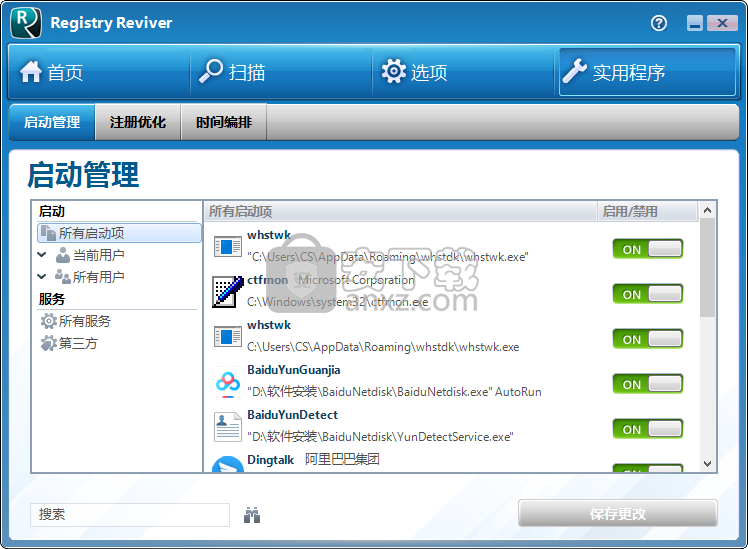748x549 pixels.
Task: Click the 所有启动项 column header
Action: [x=401, y=211]
